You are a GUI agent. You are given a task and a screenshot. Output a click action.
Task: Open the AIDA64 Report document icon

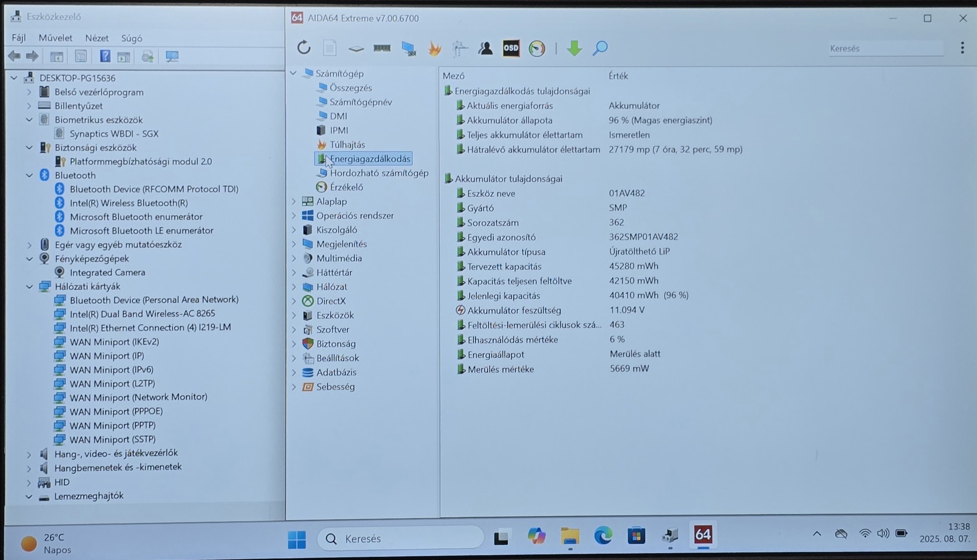[x=330, y=48]
